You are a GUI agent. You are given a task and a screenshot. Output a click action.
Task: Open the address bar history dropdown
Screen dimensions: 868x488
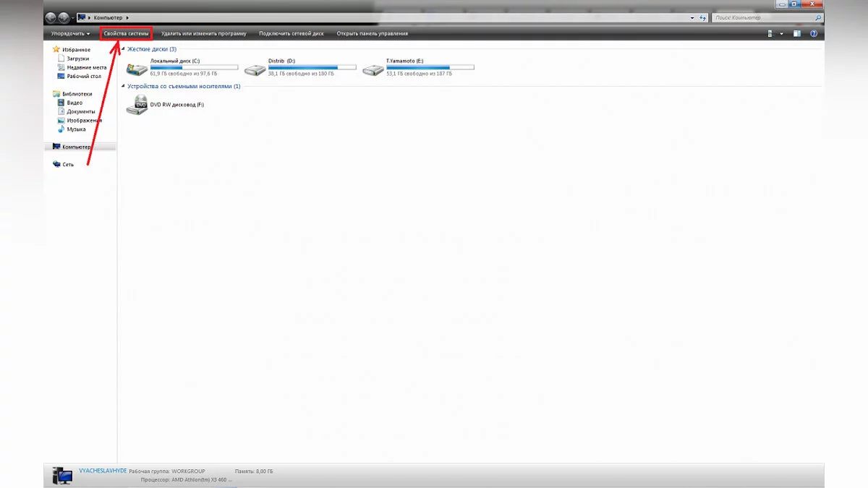[x=692, y=17]
